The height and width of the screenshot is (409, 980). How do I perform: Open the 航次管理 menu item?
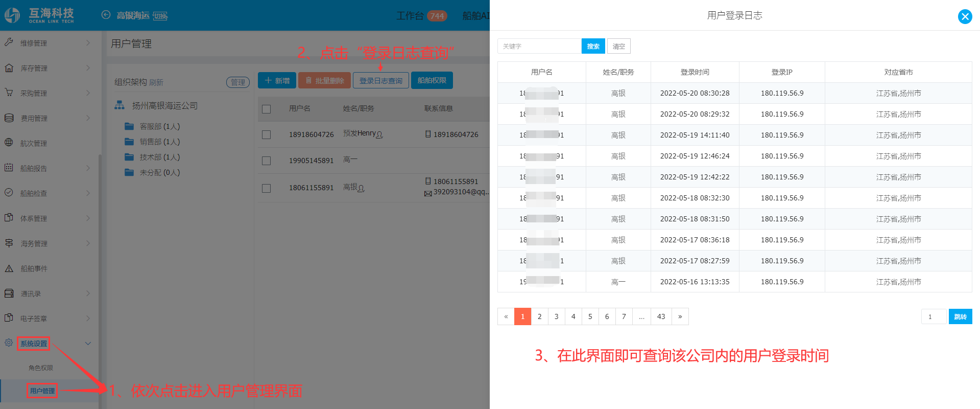pos(34,143)
